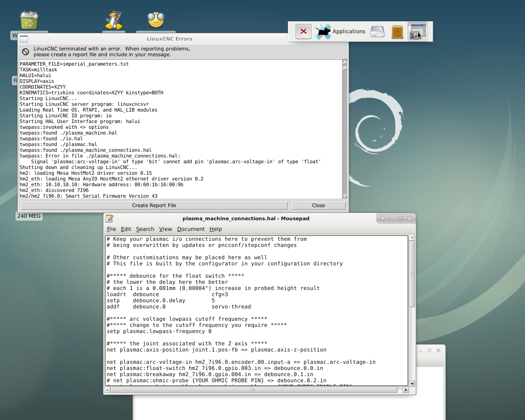Click the 'loadrt debounce' line in editor

167,294
